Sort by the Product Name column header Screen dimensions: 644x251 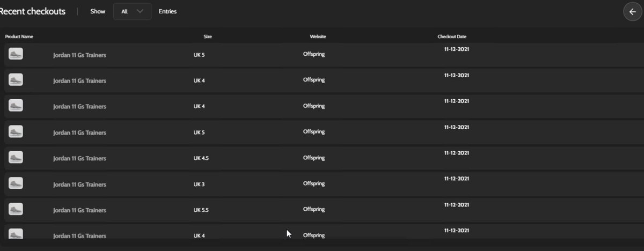[x=19, y=36]
